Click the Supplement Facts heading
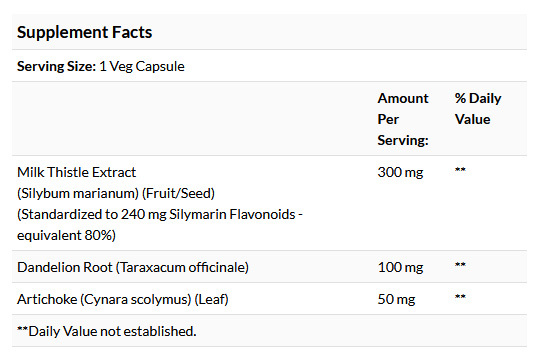Image resolution: width=541 pixels, height=363 pixels. [x=85, y=32]
